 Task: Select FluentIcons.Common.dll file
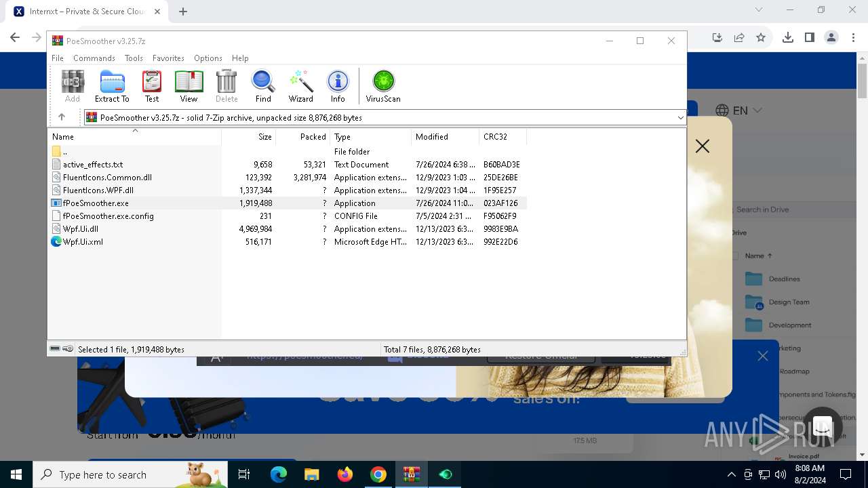[288, 178]
